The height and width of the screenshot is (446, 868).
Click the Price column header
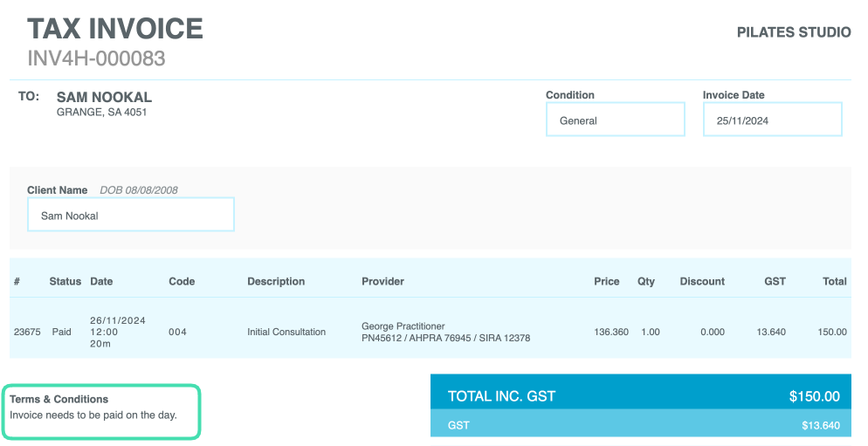(x=607, y=281)
